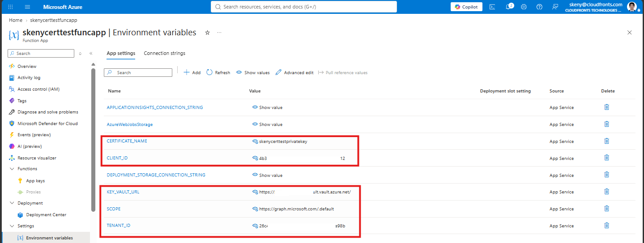Hide value of TENANT_ID
The image size is (644, 243).
[255, 226]
